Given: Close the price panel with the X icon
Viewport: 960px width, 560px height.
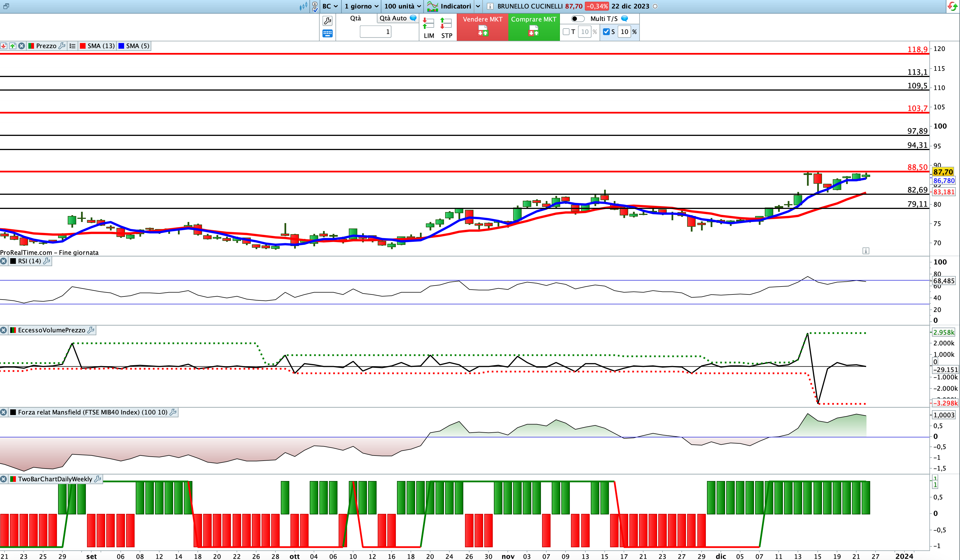Looking at the screenshot, I should (x=22, y=46).
